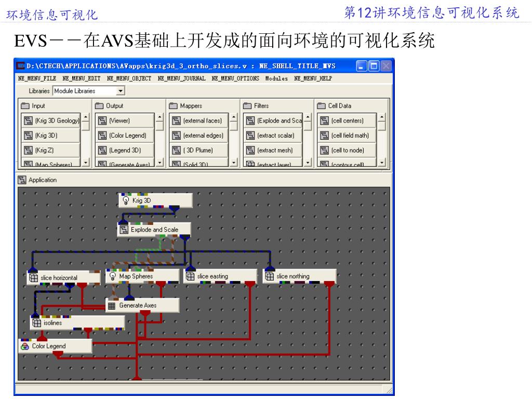The image size is (532, 399).
Task: Click the Krig 3D node lightbulb icon
Action: [x=126, y=201]
